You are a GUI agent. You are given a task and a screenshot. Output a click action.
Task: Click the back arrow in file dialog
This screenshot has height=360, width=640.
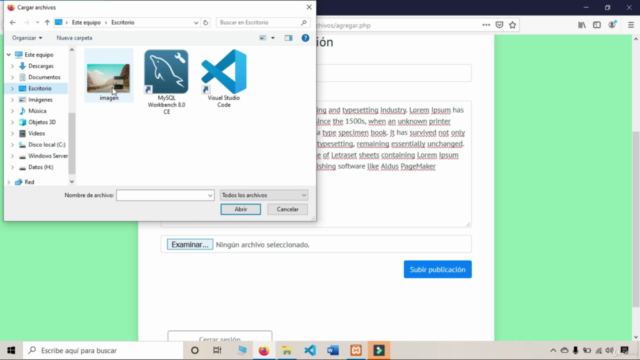point(13,22)
